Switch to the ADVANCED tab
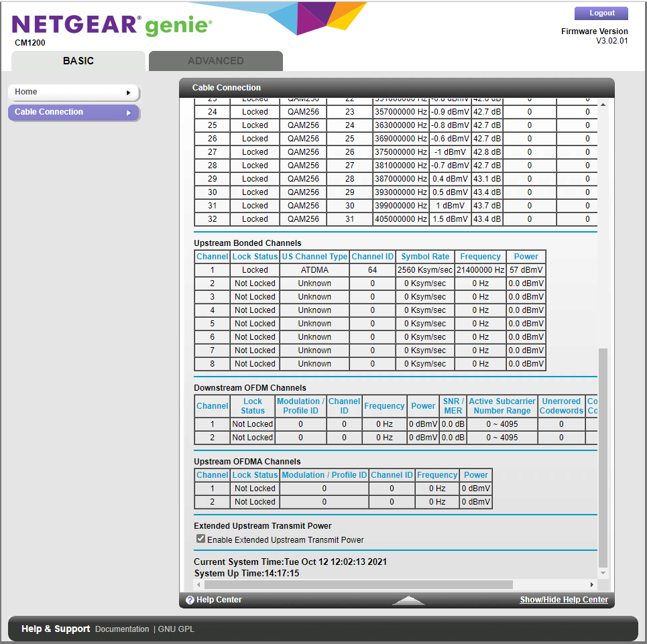This screenshot has height=644, width=647. [x=215, y=61]
